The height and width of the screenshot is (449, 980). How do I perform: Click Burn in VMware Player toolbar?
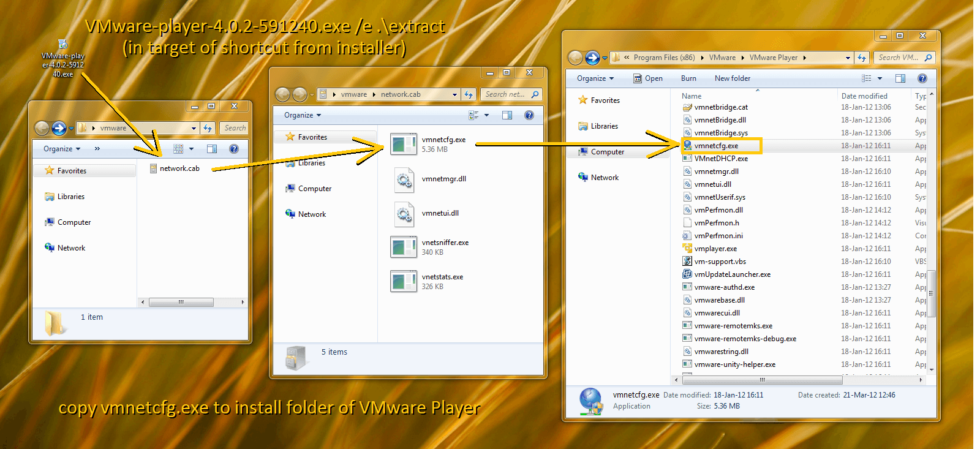click(688, 78)
